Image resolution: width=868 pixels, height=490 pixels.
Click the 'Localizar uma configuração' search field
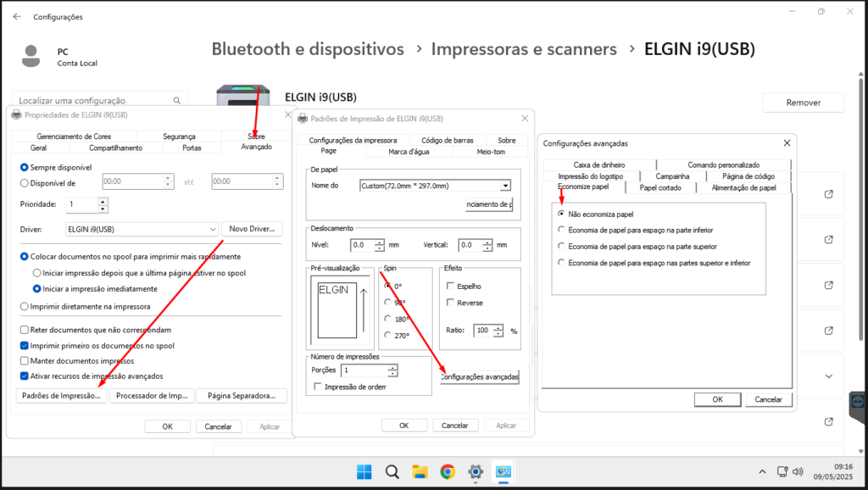pos(93,100)
